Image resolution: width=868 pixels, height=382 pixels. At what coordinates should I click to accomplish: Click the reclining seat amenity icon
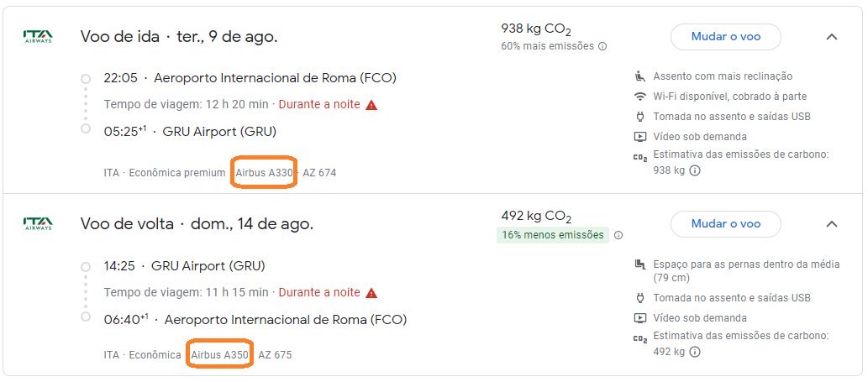click(640, 76)
